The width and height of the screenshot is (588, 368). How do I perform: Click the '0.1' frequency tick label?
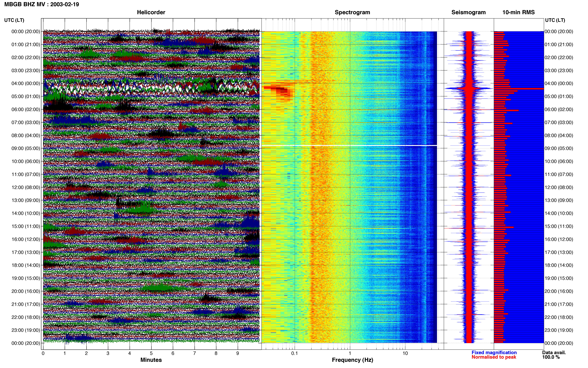(295, 353)
